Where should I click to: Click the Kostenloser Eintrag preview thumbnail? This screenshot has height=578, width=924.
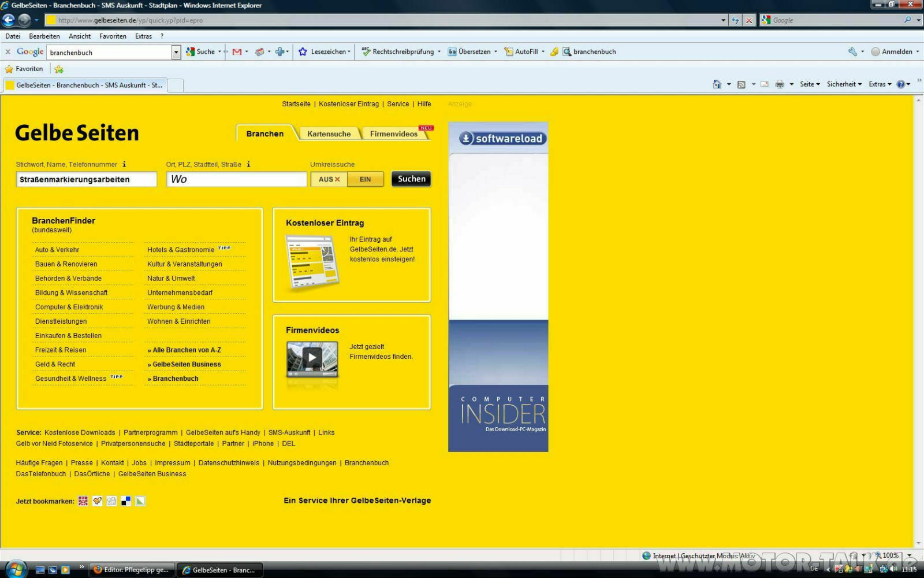(x=312, y=262)
